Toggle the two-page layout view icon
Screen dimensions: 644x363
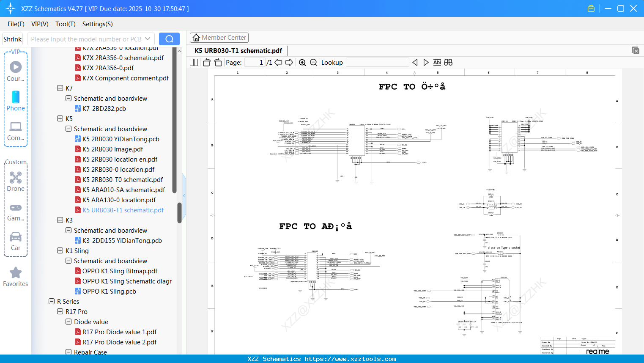pos(194,63)
